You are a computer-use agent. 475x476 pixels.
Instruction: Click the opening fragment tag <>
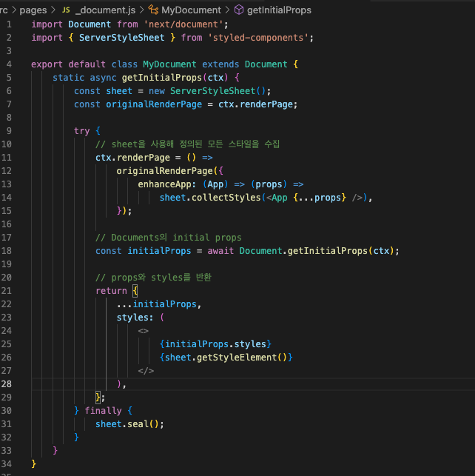pos(144,331)
